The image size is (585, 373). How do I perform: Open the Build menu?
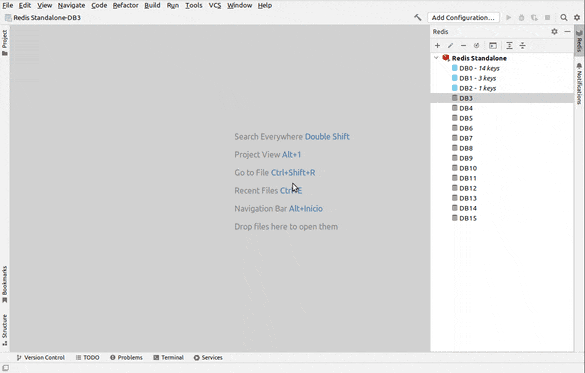[152, 5]
